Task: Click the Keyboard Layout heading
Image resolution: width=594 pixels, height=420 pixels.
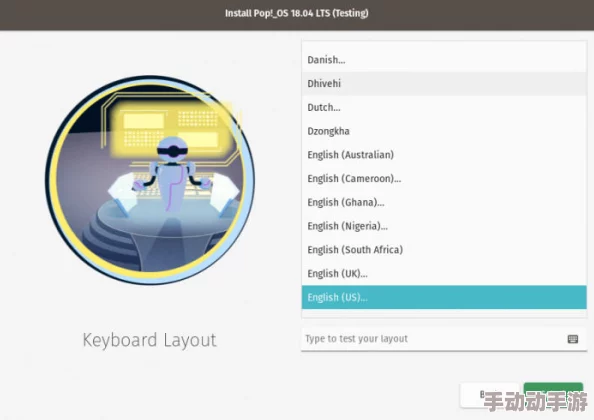Action: [150, 340]
